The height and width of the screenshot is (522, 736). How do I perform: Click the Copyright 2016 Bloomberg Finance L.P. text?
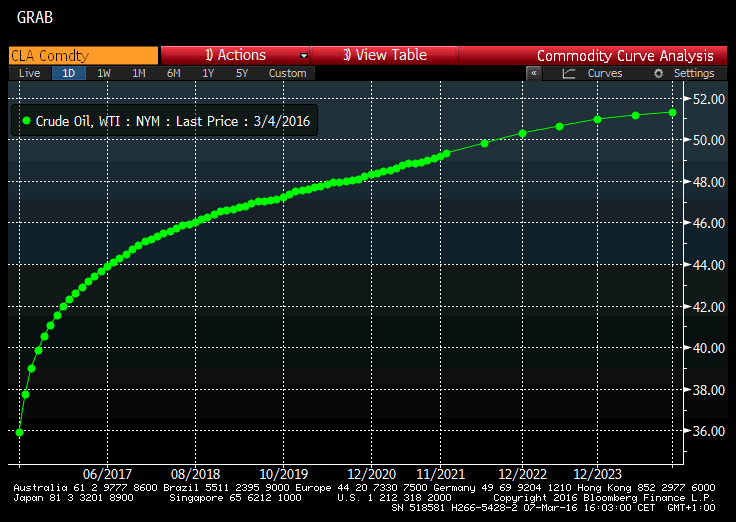pos(604,498)
